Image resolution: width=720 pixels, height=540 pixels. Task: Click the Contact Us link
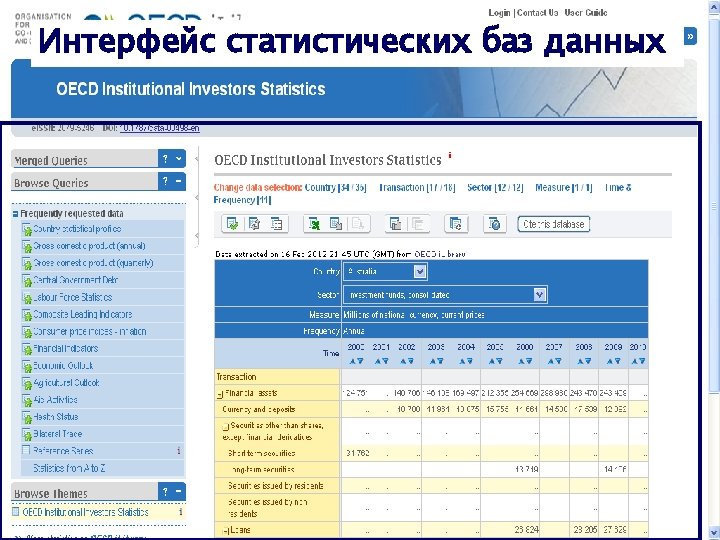click(538, 13)
